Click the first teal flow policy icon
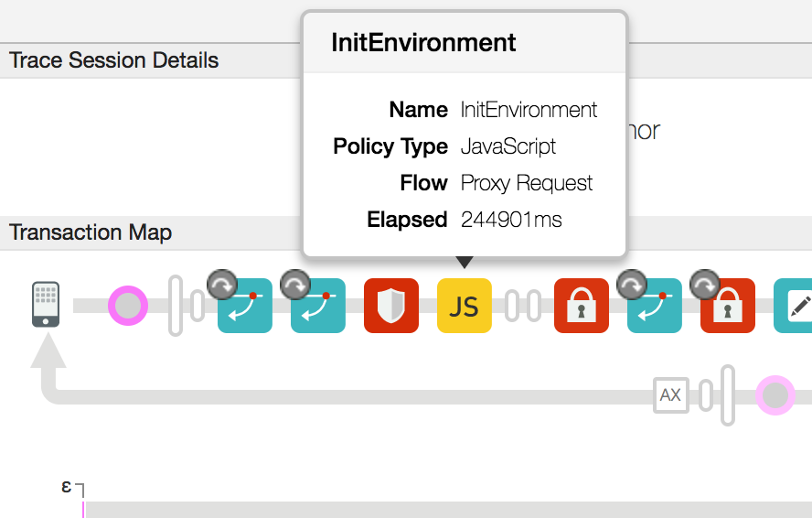812x518 pixels. (x=245, y=306)
